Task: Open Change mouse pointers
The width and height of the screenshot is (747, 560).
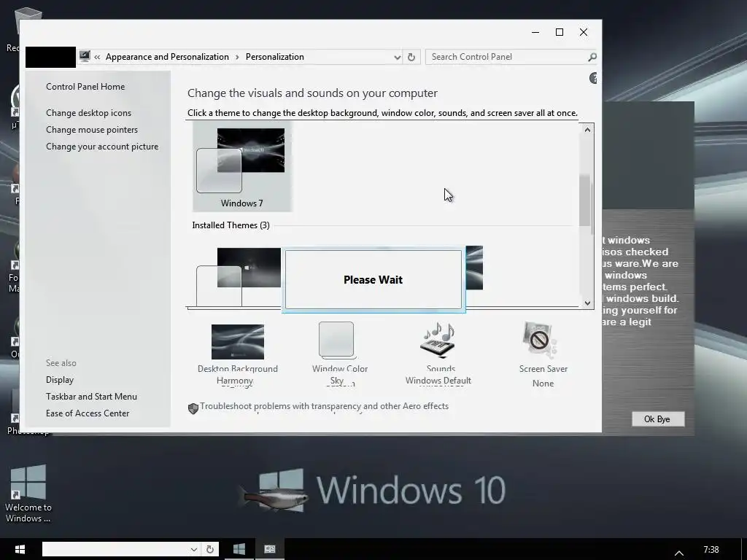Action: (92, 130)
